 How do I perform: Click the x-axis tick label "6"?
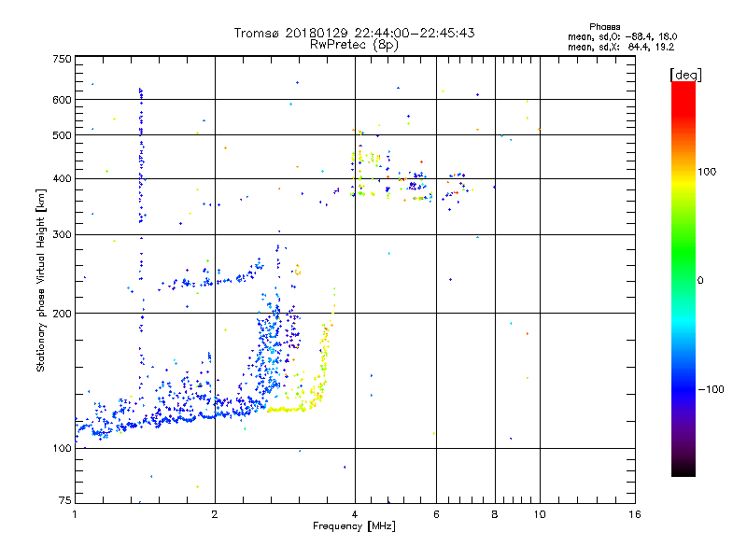436,514
